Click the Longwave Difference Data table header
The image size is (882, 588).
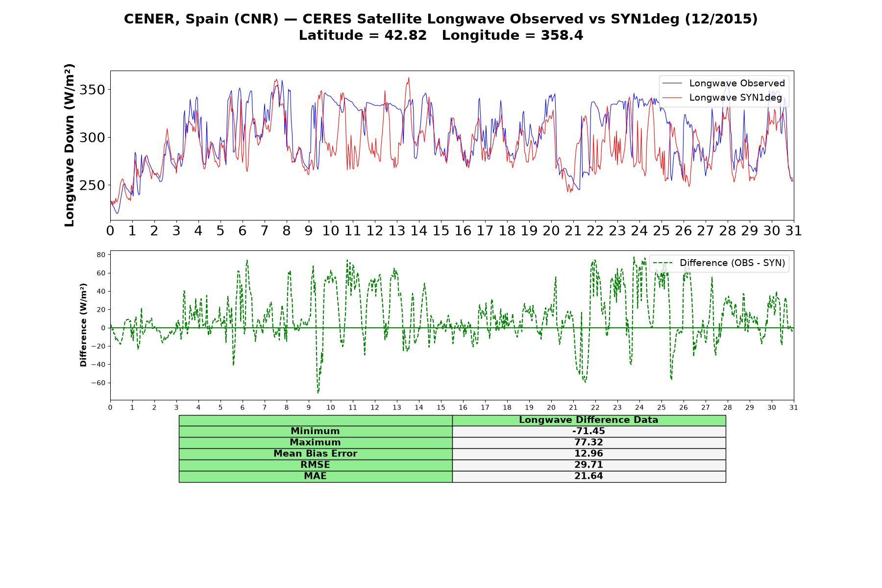point(589,420)
